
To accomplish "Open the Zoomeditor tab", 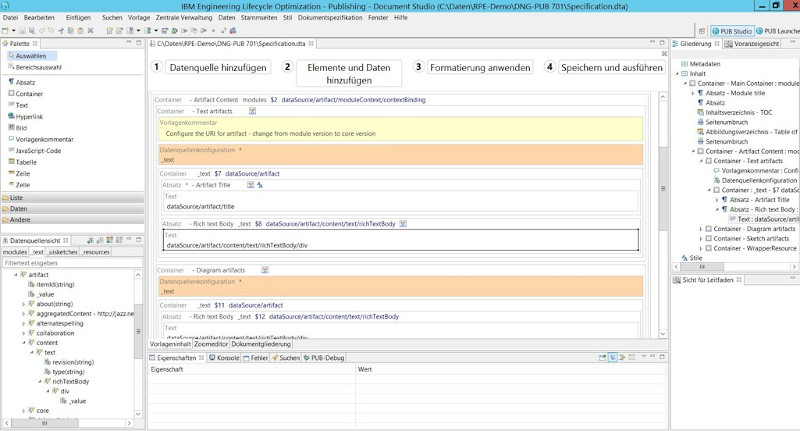I will [x=211, y=344].
